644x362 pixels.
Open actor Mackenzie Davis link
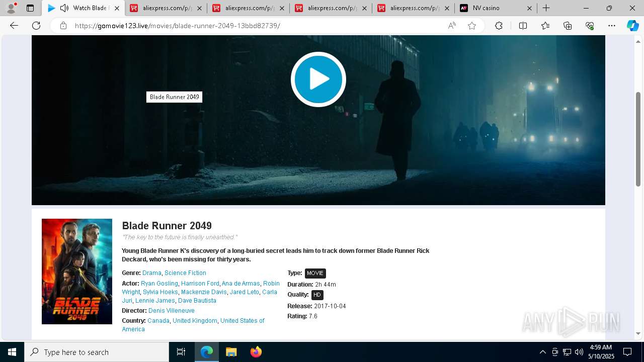(204, 292)
